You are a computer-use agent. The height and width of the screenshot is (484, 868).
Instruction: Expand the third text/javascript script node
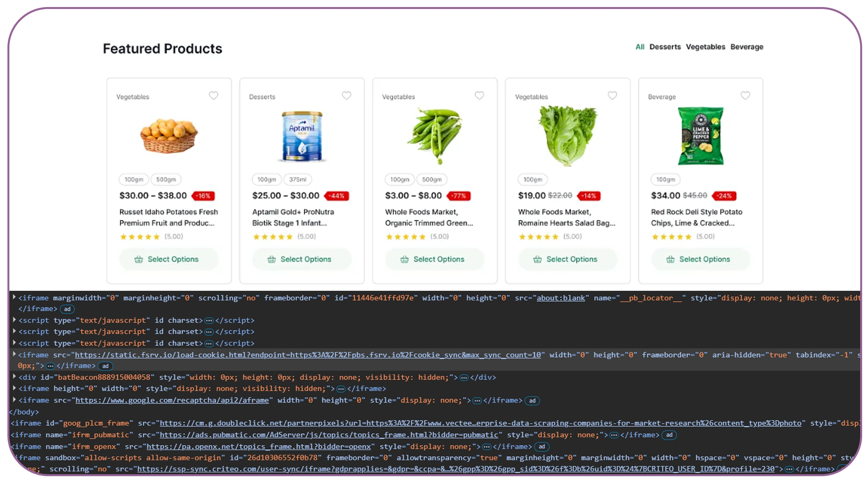[x=14, y=343]
